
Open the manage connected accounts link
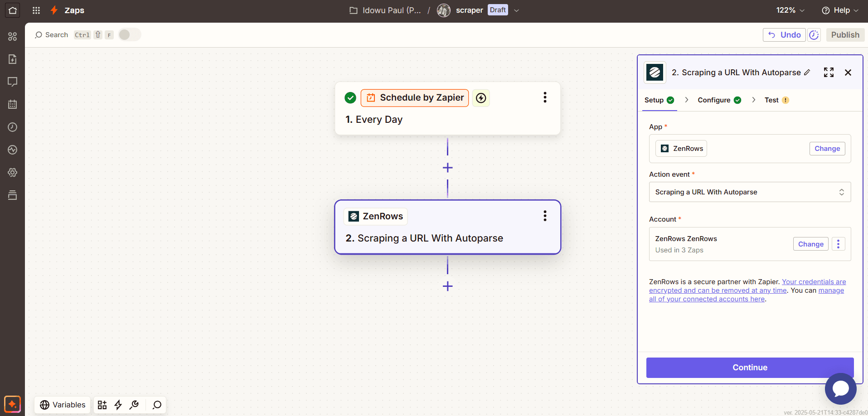click(x=747, y=295)
